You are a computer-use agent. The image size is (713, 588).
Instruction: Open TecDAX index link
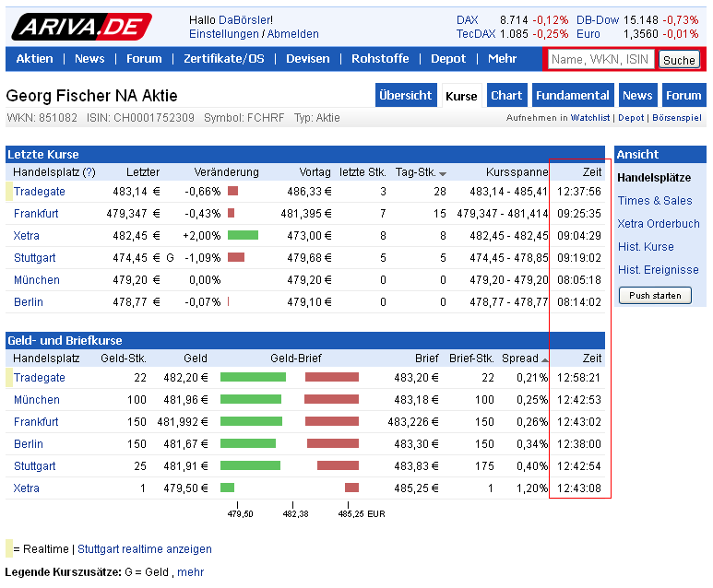pyautogui.click(x=476, y=34)
